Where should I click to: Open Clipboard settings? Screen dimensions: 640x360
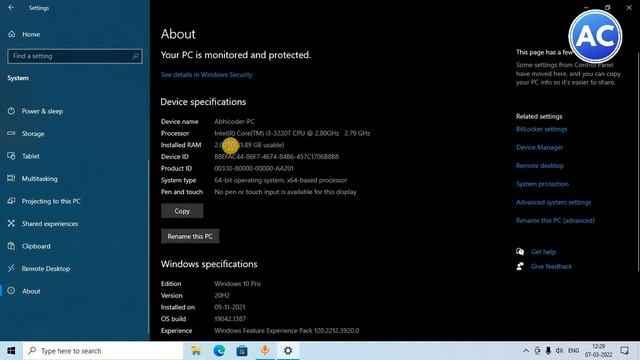coord(36,246)
